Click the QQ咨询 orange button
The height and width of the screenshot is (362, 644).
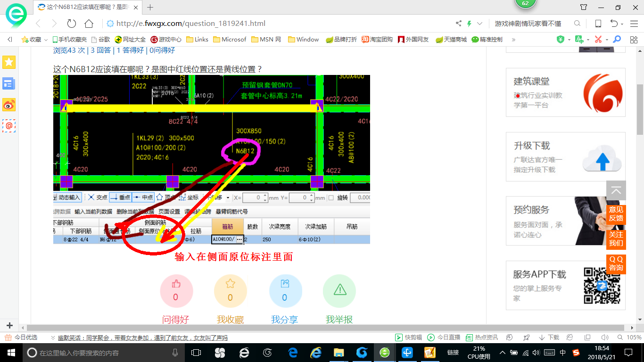(616, 263)
